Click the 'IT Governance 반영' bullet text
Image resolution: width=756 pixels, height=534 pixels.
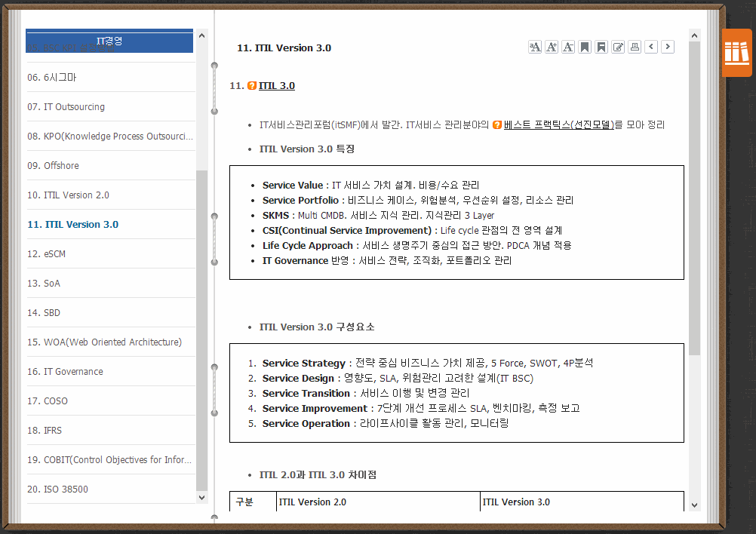(387, 260)
